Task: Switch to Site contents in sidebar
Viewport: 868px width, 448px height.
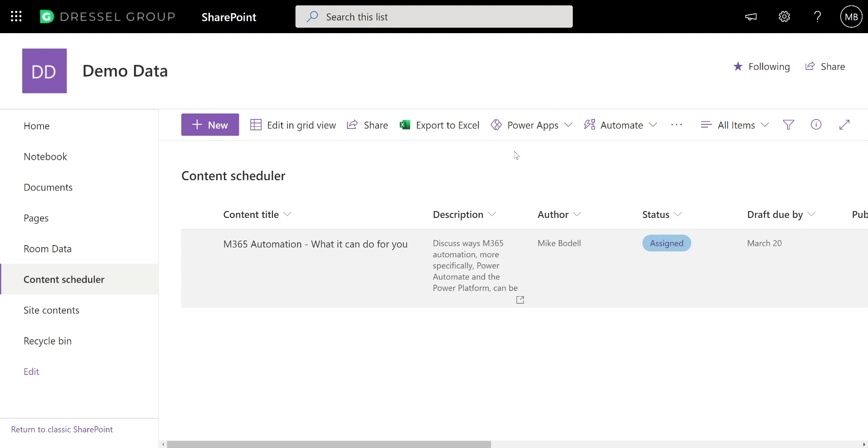Action: pos(51,310)
